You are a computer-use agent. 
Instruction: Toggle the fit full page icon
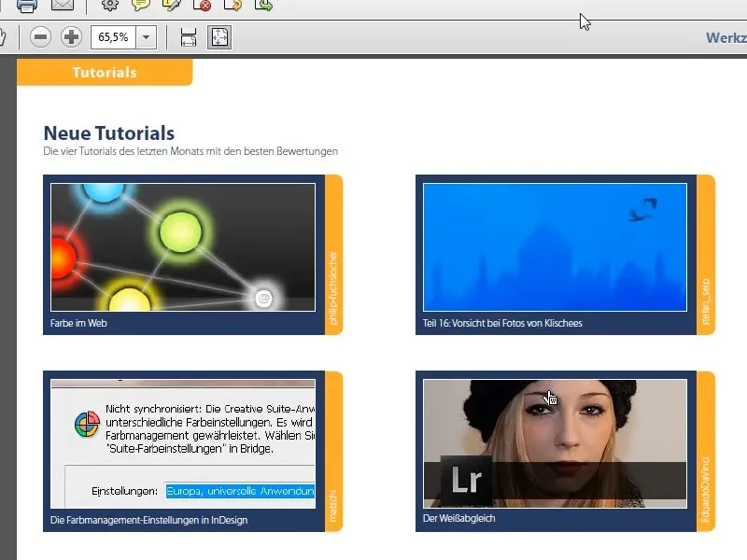point(219,37)
